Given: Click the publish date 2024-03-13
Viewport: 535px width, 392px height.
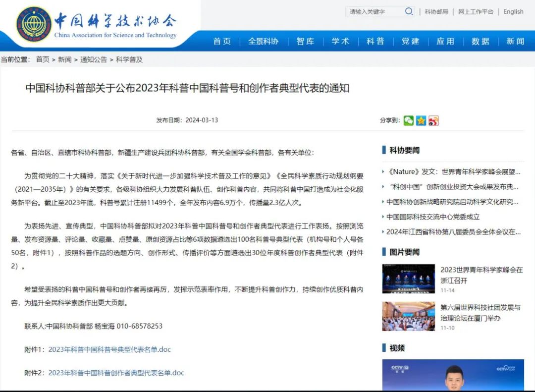Looking at the screenshot, I should point(202,120).
